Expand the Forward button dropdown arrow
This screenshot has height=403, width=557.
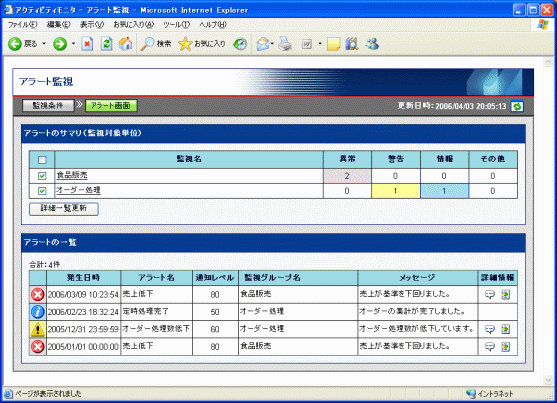tap(73, 44)
